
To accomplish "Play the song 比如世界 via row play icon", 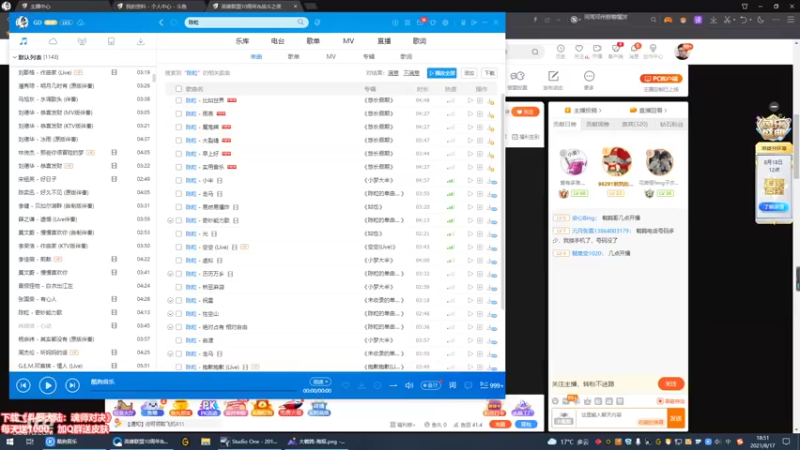I will pyautogui.click(x=470, y=101).
